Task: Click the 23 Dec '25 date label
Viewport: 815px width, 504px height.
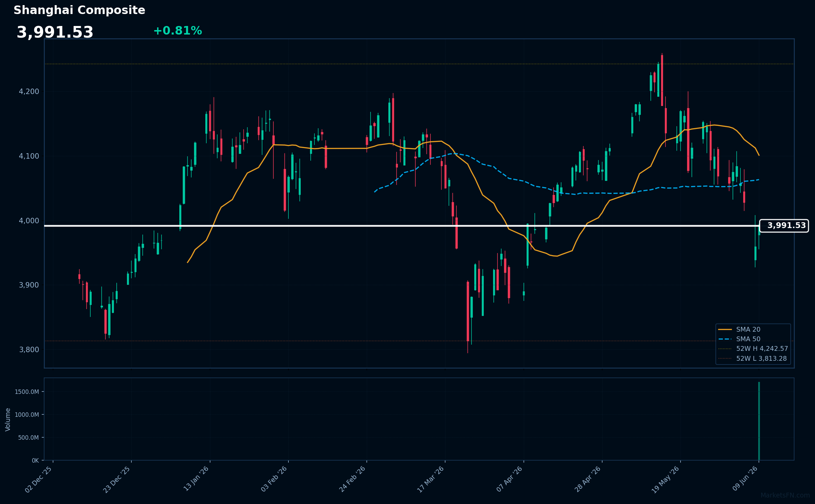Action: click(x=117, y=479)
